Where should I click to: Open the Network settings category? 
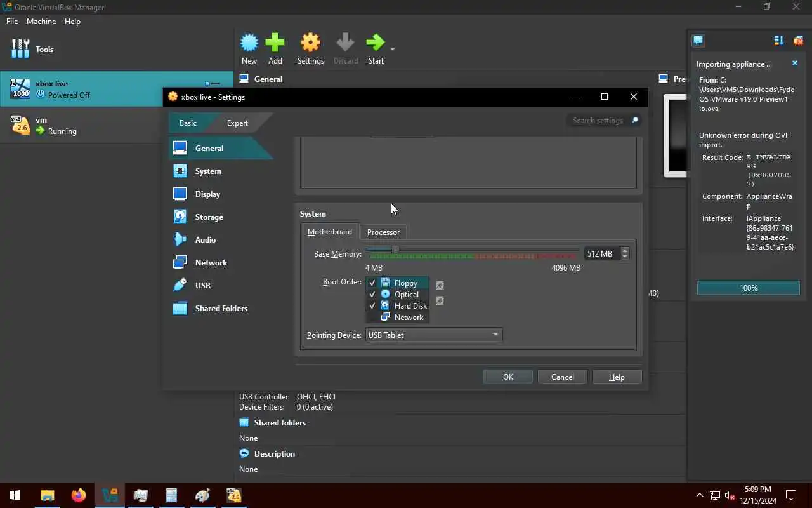point(220,262)
